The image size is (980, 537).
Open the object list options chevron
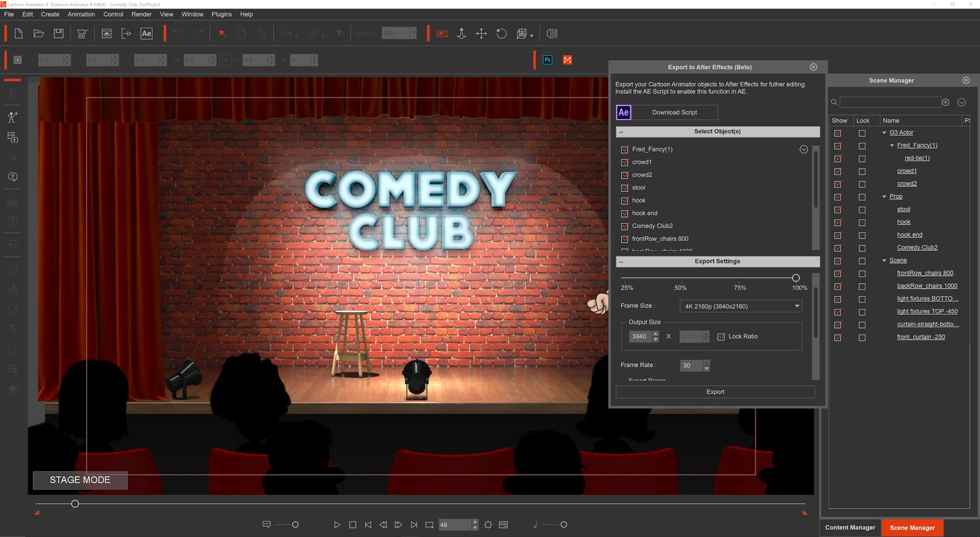point(804,150)
